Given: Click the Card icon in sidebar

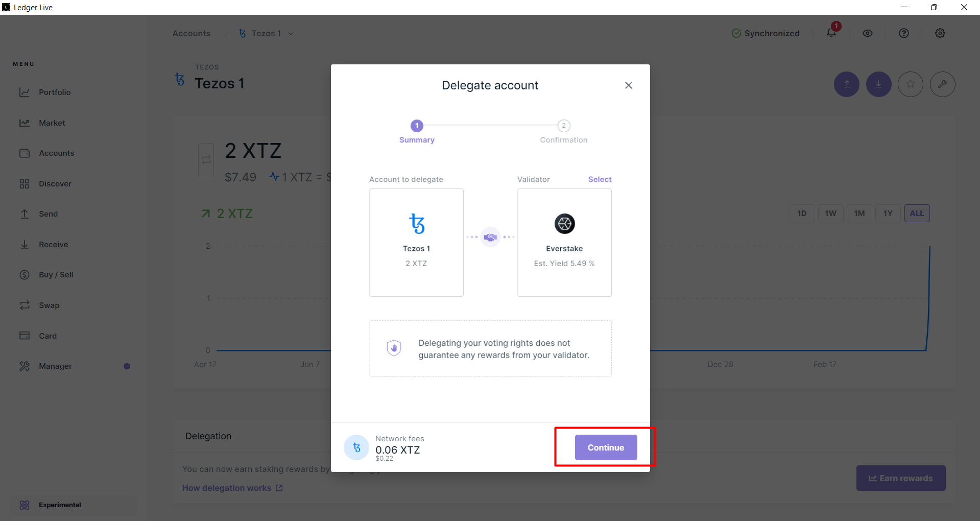Looking at the screenshot, I should (x=25, y=336).
